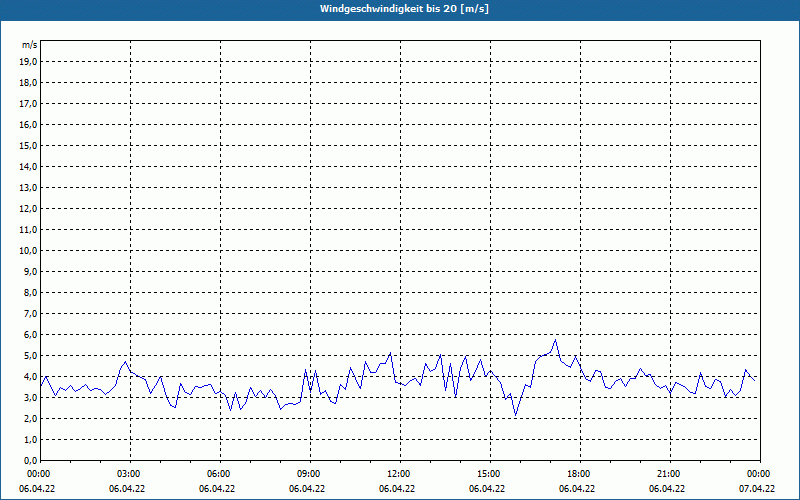Click the '00:00' time label above 06.04.22

37,473
